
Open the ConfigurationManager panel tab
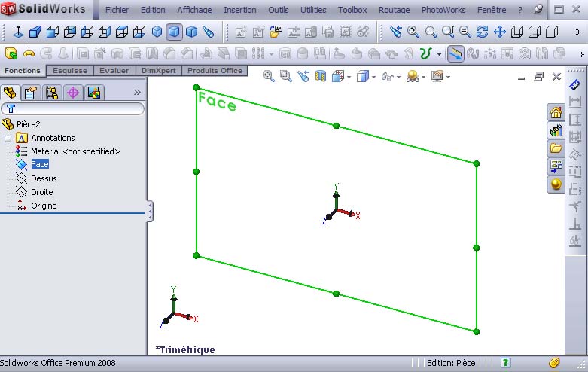click(x=52, y=93)
